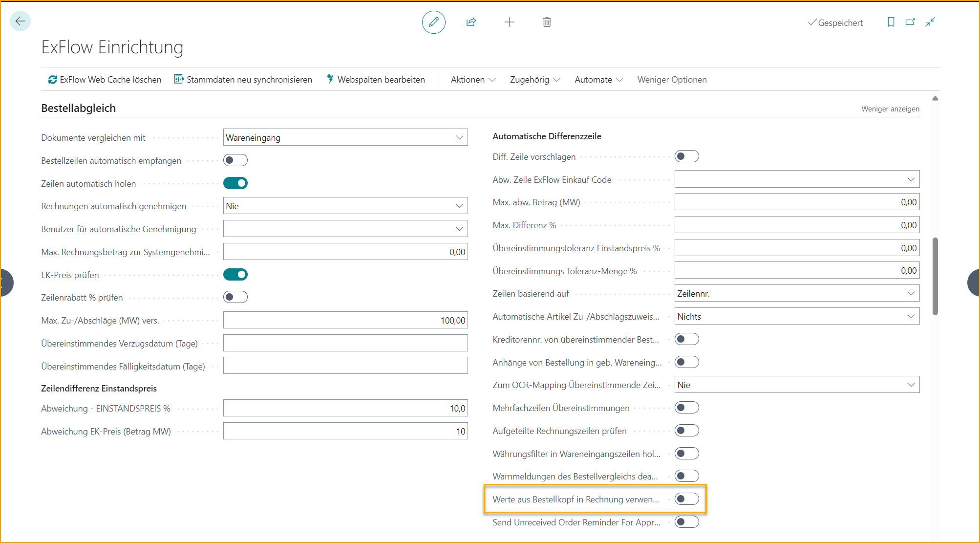Click the bookmark icon
Image resolution: width=980 pixels, height=543 pixels.
[891, 22]
